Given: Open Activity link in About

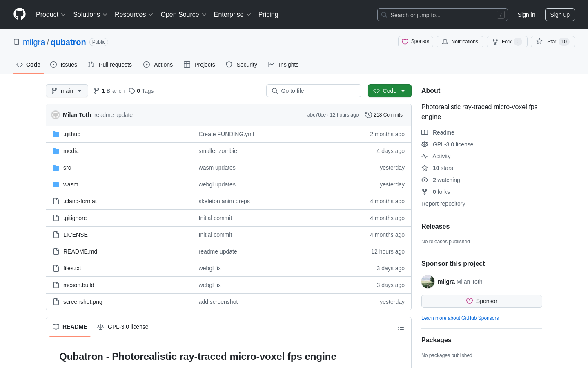Looking at the screenshot, I should coord(436,156).
